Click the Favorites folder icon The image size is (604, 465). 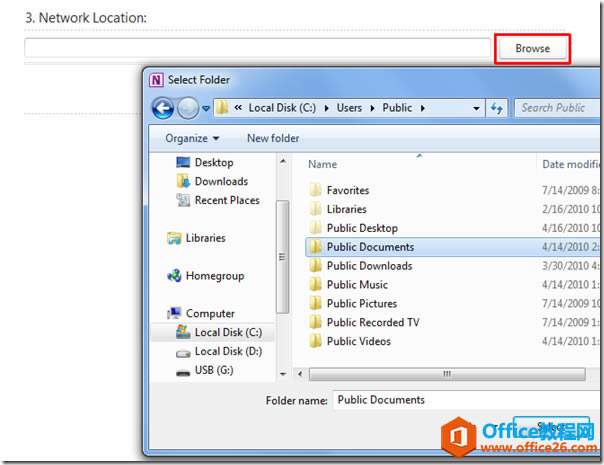point(315,190)
